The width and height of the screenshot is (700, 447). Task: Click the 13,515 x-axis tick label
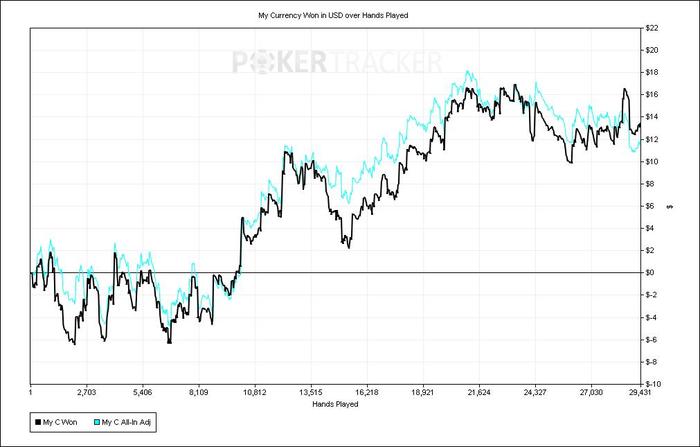tap(311, 393)
